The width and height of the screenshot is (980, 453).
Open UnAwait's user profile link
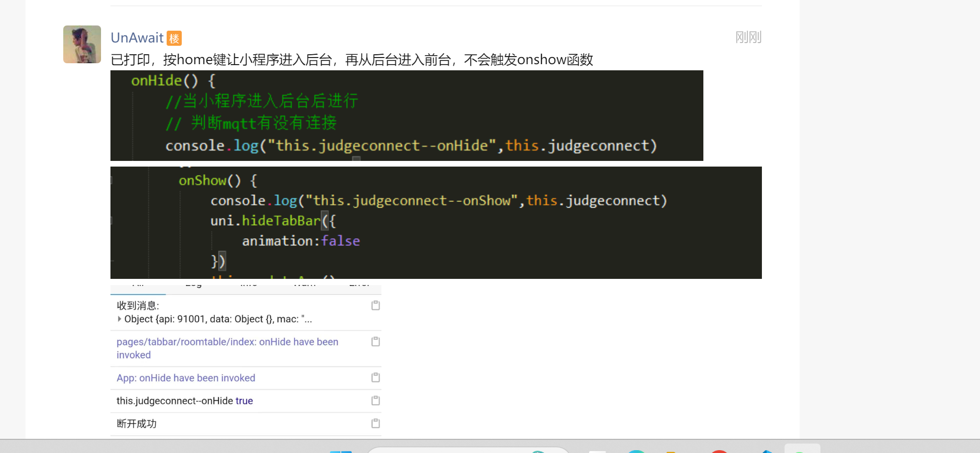[137, 38]
